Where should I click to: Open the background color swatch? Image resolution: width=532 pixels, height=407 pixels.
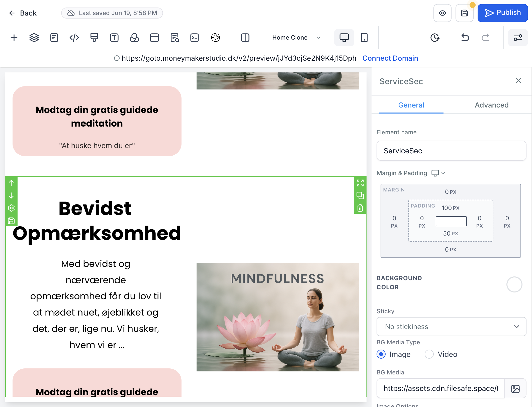coord(514,284)
